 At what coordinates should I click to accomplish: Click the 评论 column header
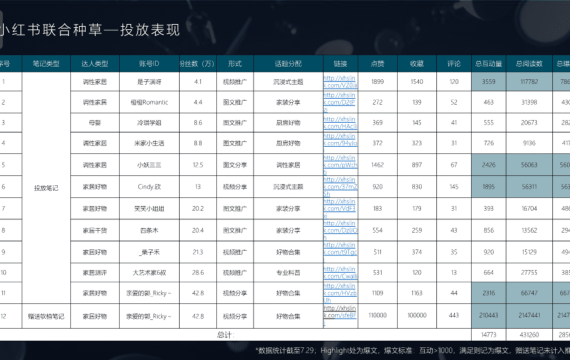pyautogui.click(x=454, y=64)
